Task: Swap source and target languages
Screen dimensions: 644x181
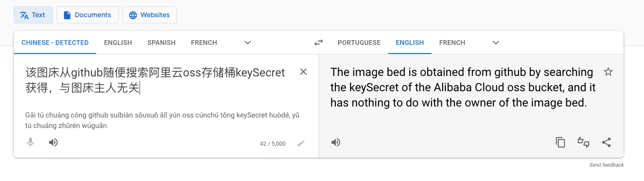Action: coord(319,43)
